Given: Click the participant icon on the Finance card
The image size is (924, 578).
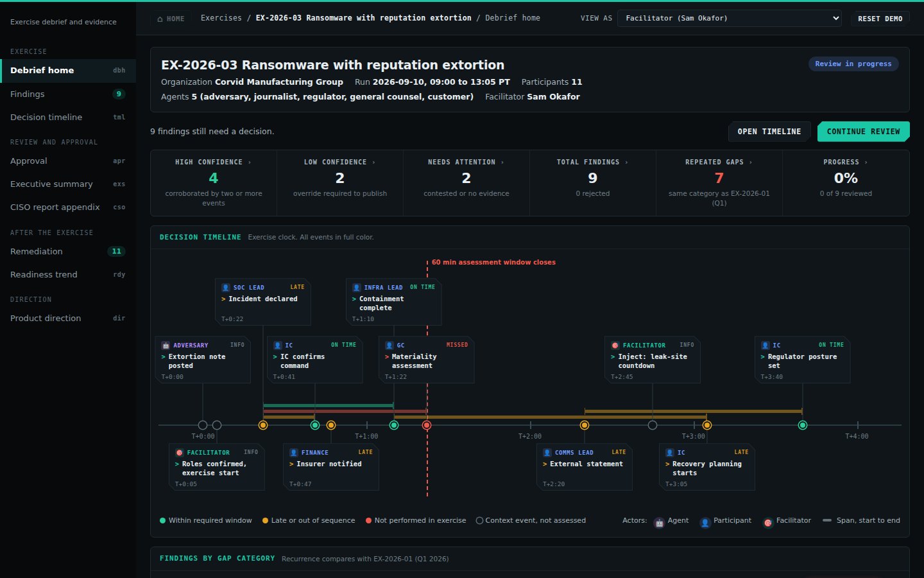Looking at the screenshot, I should click(x=294, y=453).
